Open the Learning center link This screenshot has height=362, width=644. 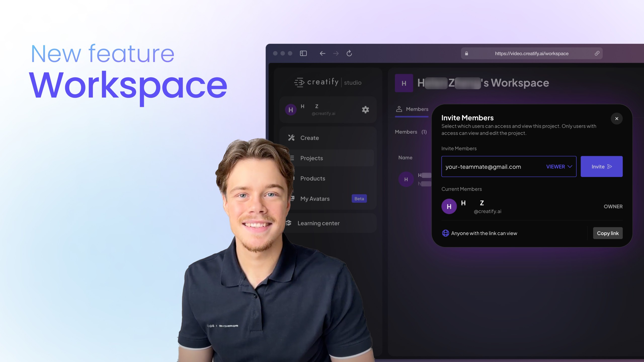tap(318, 223)
